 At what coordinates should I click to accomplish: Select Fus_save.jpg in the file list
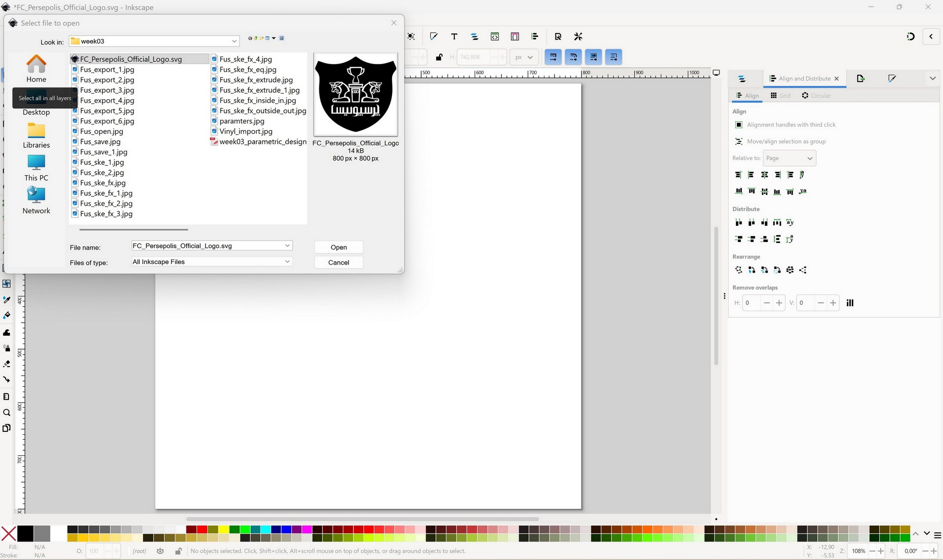[100, 142]
